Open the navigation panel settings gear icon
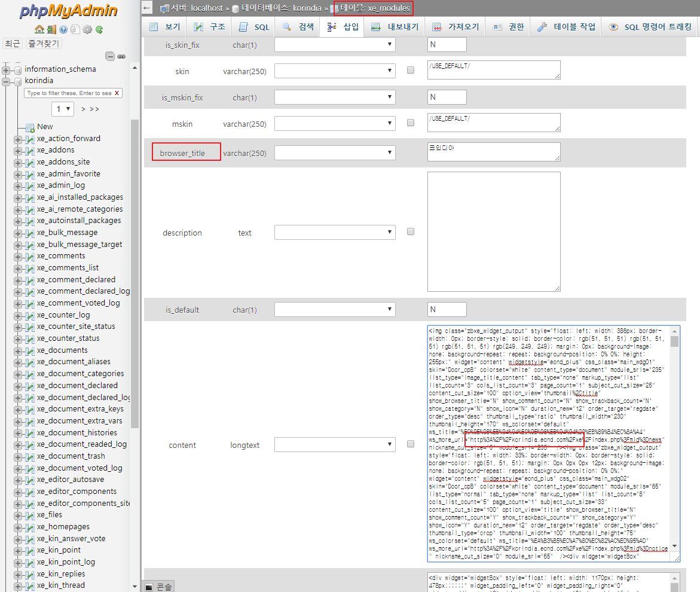 (87, 29)
